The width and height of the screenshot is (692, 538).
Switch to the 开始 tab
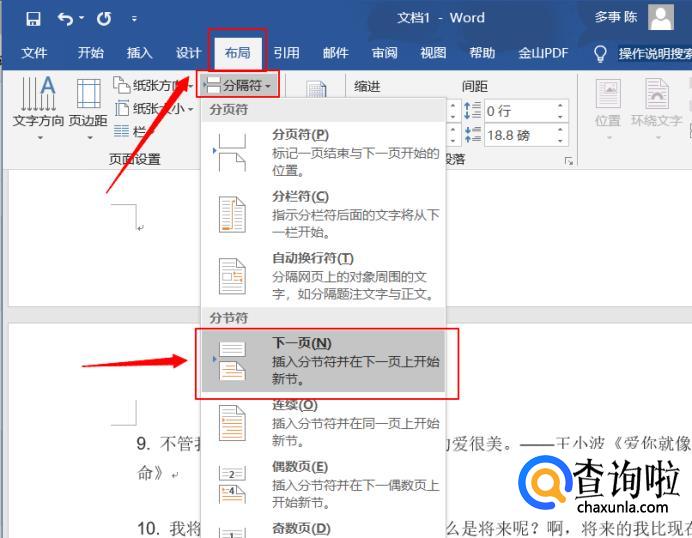pyautogui.click(x=90, y=53)
